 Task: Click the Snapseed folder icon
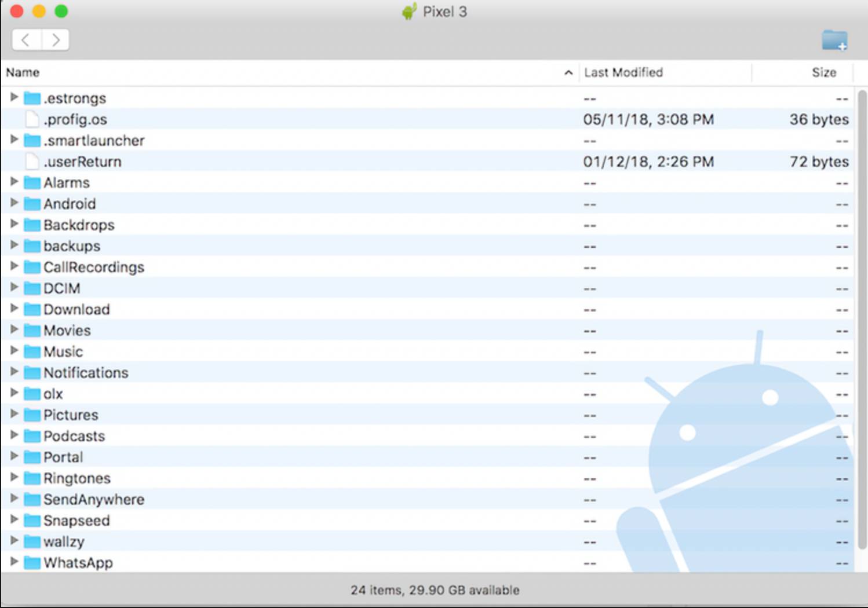pyautogui.click(x=32, y=520)
